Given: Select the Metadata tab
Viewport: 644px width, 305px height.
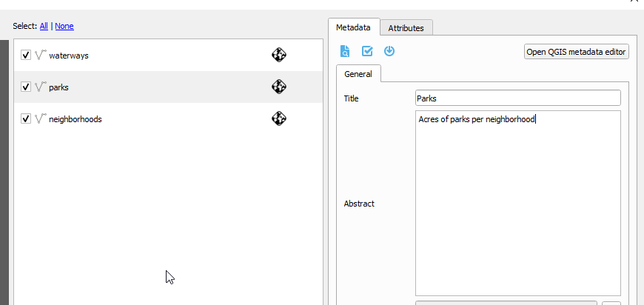Looking at the screenshot, I should coord(353,27).
